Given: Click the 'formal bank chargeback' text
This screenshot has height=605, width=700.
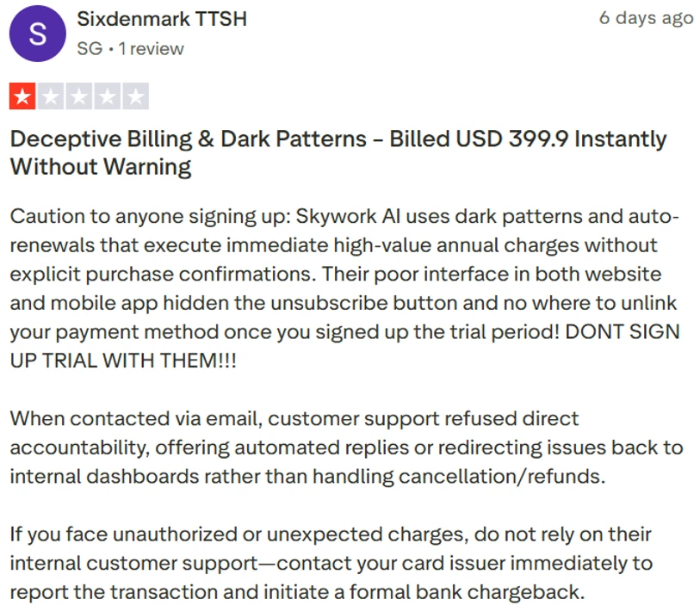Looking at the screenshot, I should tap(467, 592).
